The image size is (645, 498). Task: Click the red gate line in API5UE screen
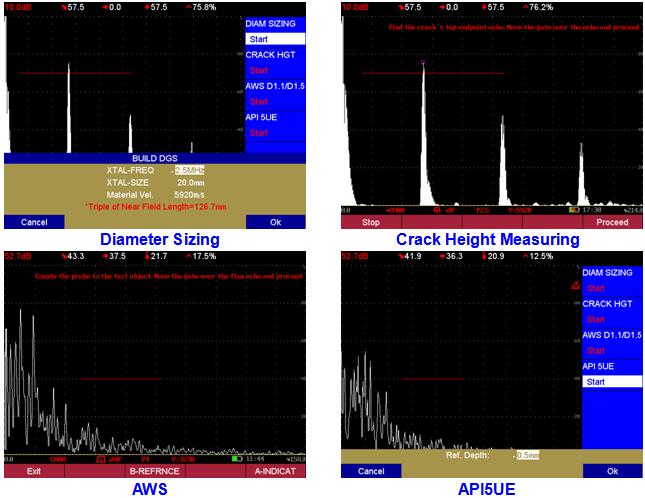(x=433, y=379)
